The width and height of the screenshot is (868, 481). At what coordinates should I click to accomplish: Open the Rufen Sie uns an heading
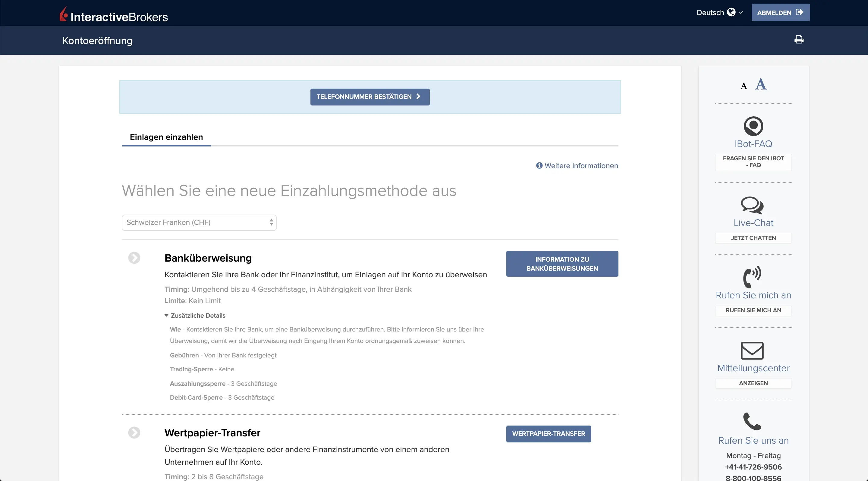click(753, 441)
